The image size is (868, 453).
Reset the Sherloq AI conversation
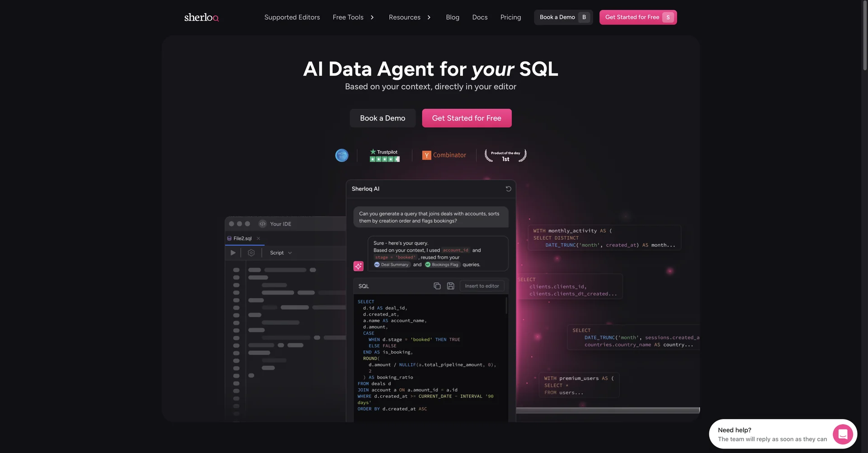coord(508,188)
